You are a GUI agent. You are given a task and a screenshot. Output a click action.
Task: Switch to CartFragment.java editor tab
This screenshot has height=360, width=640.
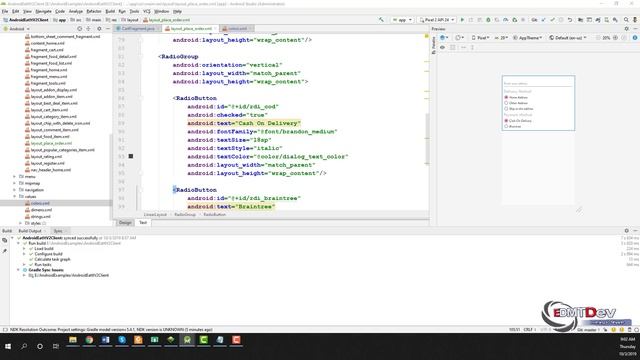138,29
